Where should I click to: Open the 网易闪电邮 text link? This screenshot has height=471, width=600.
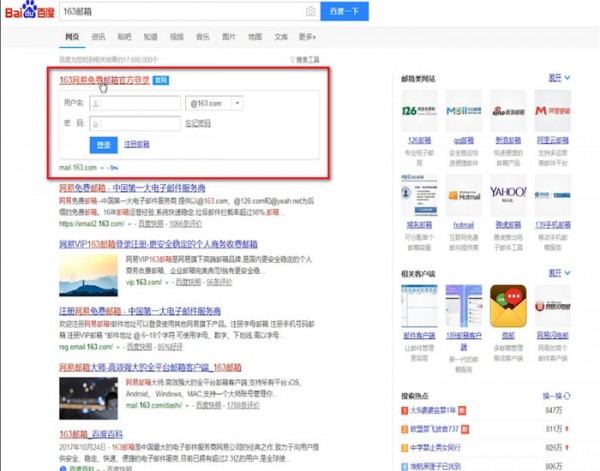[x=553, y=336]
